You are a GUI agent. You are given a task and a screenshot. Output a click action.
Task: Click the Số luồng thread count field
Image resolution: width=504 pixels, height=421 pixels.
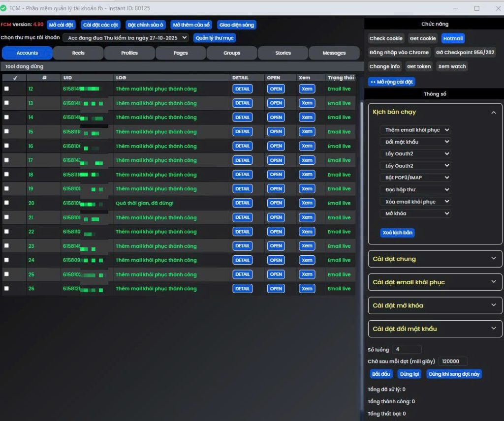pyautogui.click(x=407, y=350)
